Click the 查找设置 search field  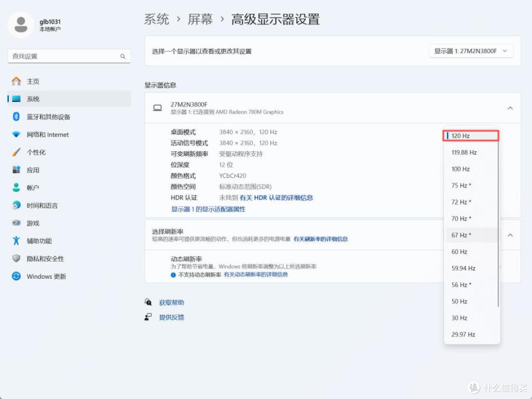(x=69, y=56)
